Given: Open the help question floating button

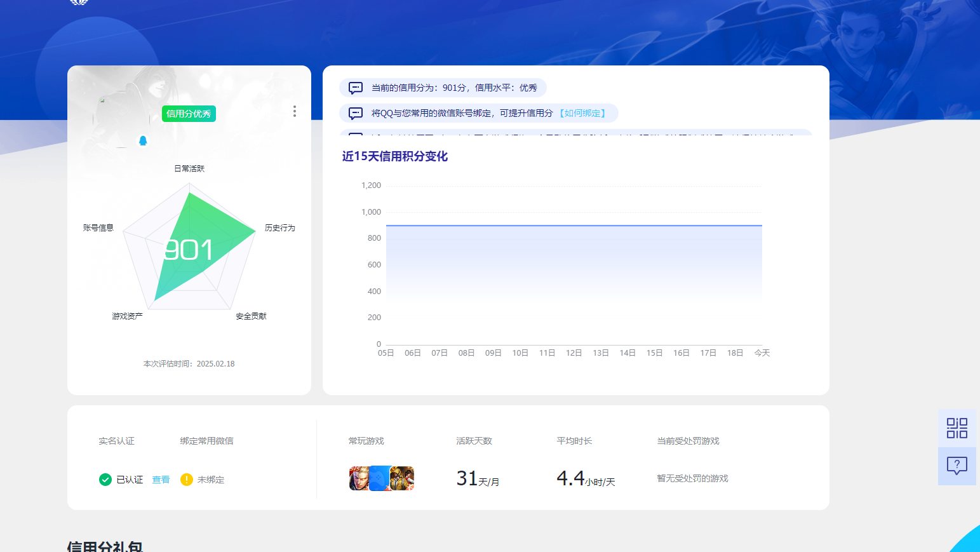Looking at the screenshot, I should (x=957, y=466).
